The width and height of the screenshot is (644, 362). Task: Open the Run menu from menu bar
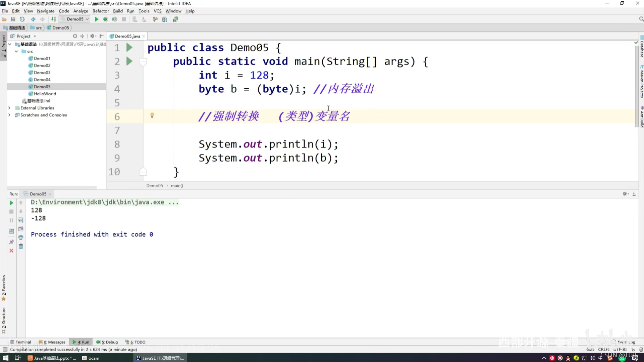click(x=130, y=11)
